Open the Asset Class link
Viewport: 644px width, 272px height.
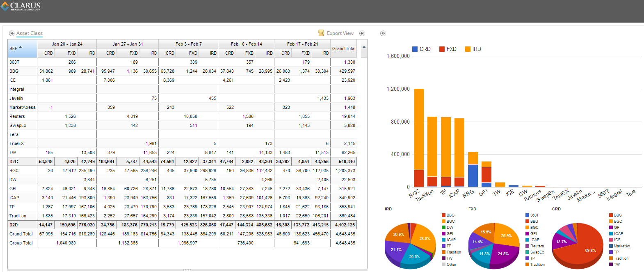click(x=30, y=33)
